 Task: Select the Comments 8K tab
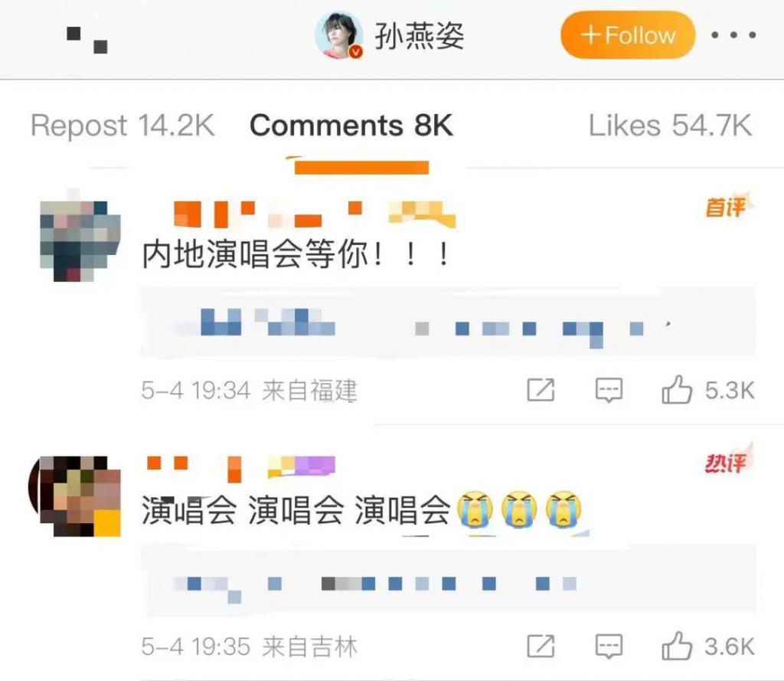point(351,125)
